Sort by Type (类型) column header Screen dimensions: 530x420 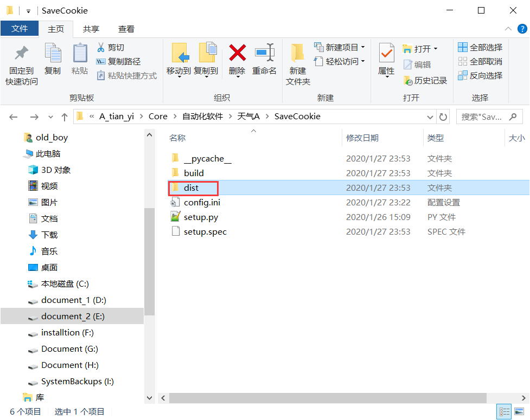436,138
